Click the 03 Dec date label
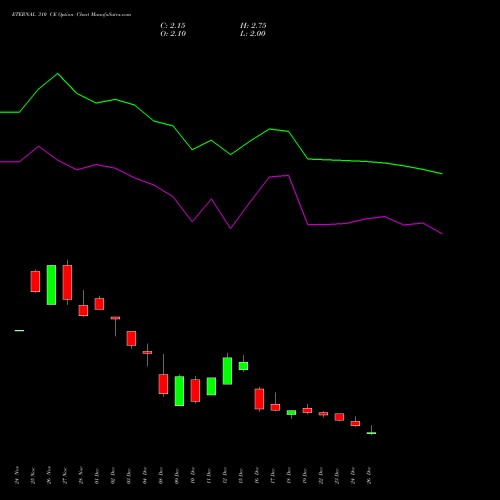Viewport: 500px width, 500px height. (x=129, y=476)
